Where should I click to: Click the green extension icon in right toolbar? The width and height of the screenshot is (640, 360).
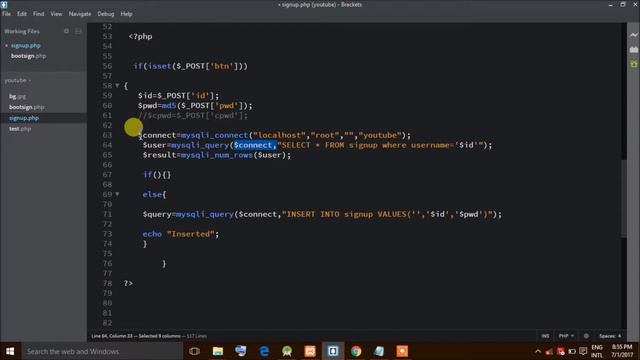click(633, 64)
